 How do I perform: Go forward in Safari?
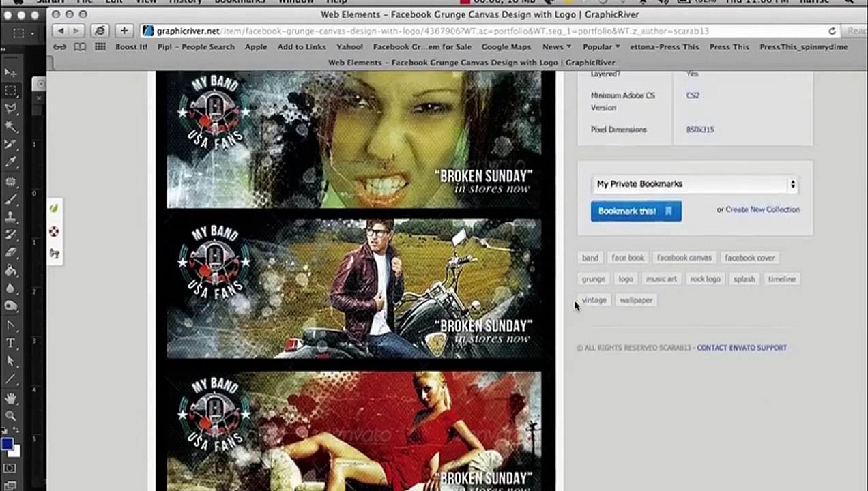pos(76,31)
